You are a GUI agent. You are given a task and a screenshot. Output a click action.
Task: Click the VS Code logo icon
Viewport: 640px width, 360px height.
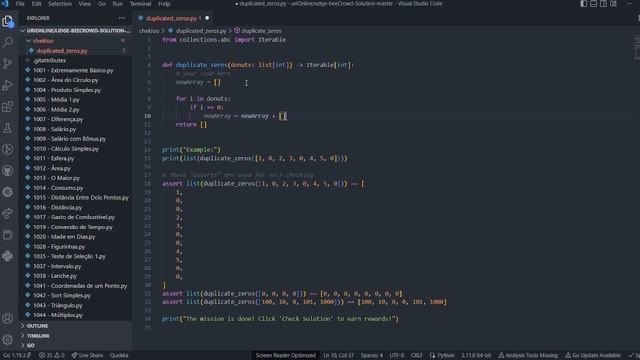5,4
